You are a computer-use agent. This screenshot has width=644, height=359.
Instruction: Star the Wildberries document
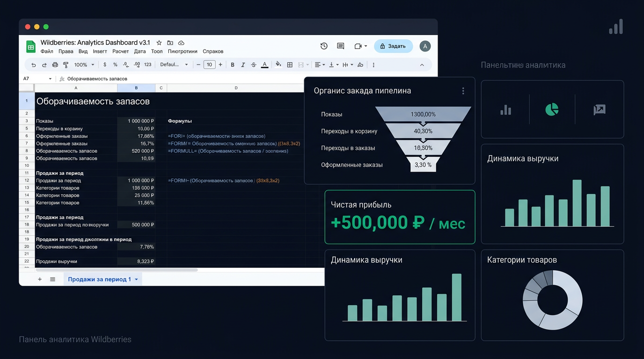pos(159,43)
